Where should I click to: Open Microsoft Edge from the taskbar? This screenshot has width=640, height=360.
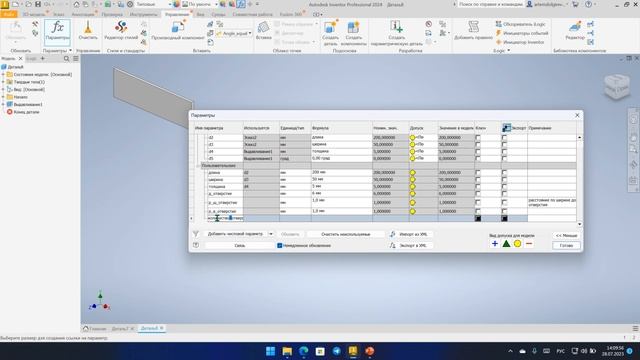[304, 351]
